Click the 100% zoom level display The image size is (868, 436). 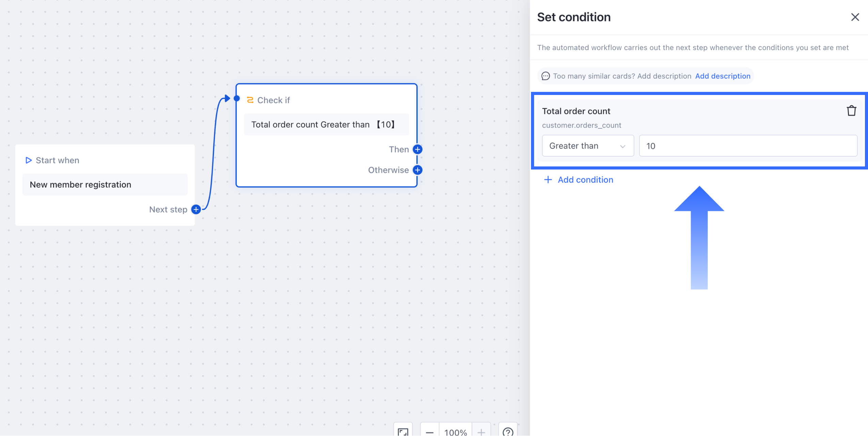(455, 432)
